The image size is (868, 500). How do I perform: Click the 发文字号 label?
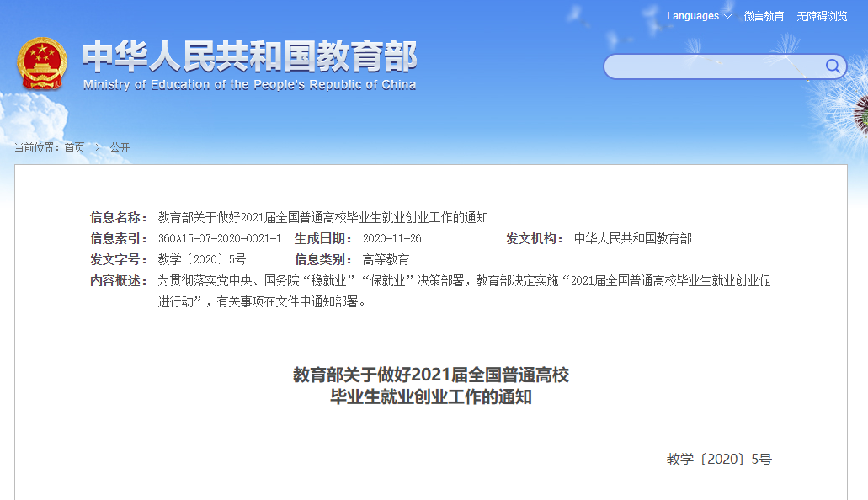click(x=119, y=260)
